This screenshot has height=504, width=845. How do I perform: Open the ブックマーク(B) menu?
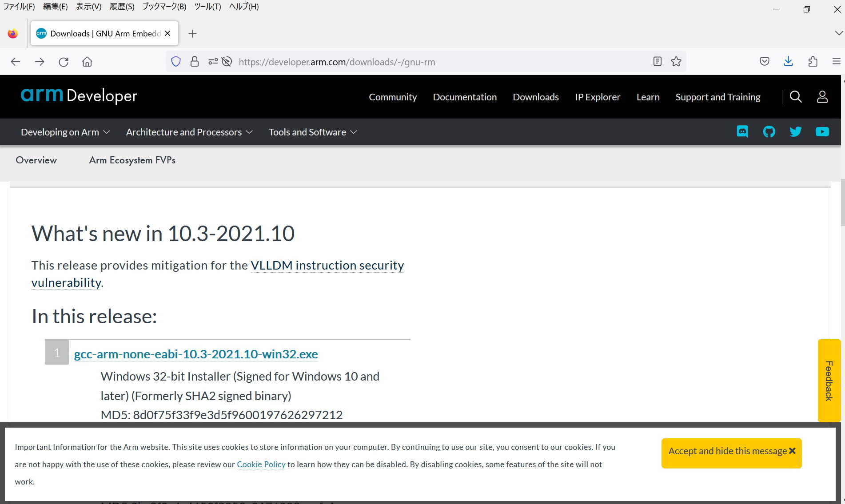[x=164, y=7]
